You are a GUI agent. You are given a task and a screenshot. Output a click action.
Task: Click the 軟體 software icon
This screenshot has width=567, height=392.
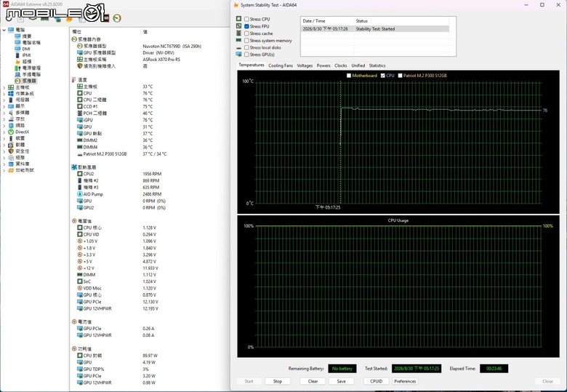point(11,145)
